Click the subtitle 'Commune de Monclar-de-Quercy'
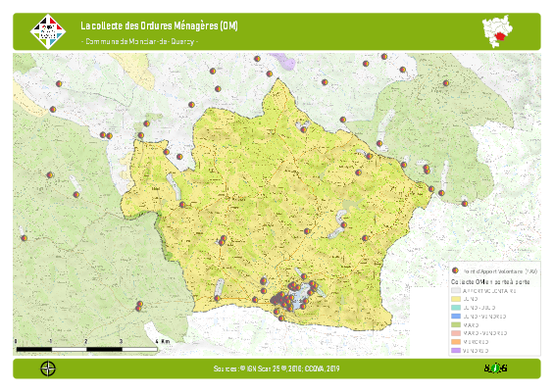Image resolution: width=554 pixels, height=392 pixels. (x=140, y=42)
